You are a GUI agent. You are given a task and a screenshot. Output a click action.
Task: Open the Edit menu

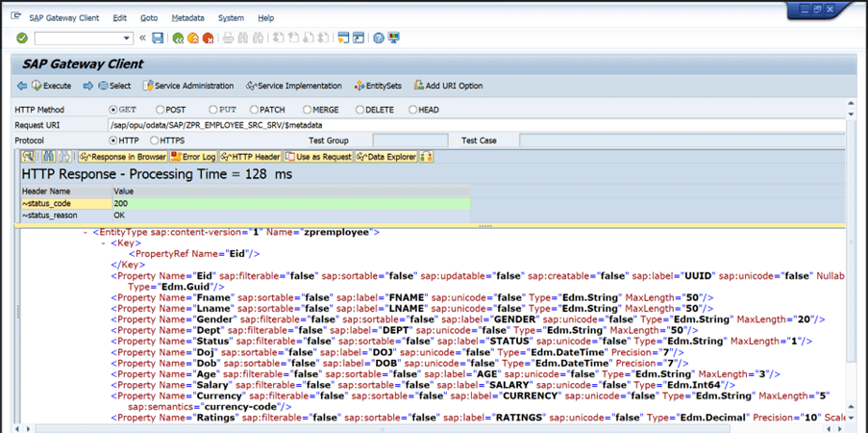pyautogui.click(x=119, y=17)
